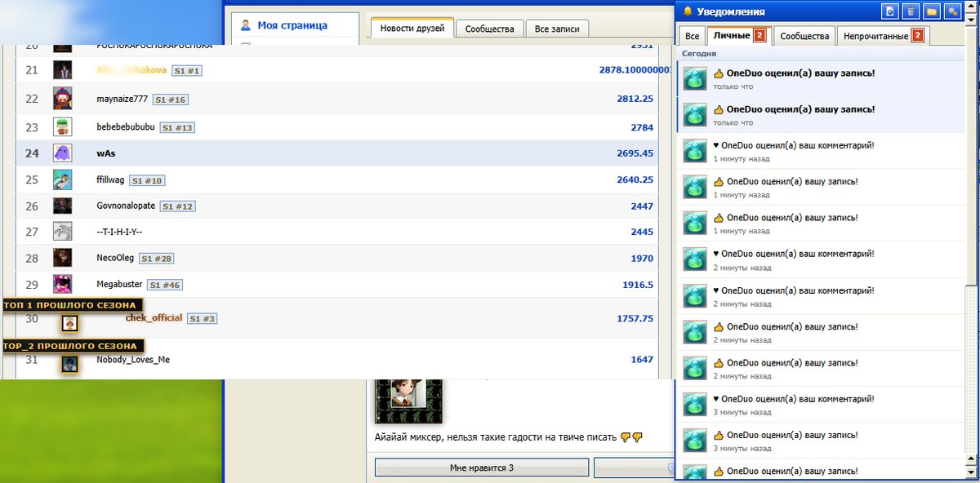
Task: Open the Сообщества notifications tab
Action: pos(805,35)
